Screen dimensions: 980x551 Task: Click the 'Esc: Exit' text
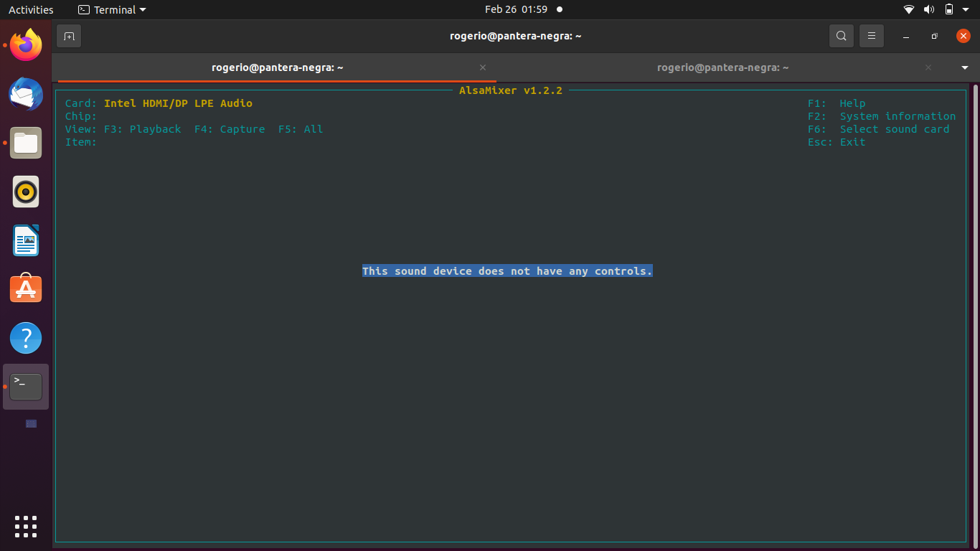[x=837, y=142]
